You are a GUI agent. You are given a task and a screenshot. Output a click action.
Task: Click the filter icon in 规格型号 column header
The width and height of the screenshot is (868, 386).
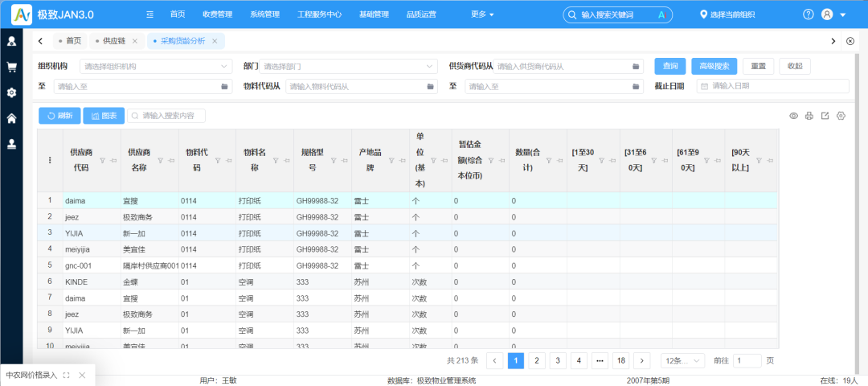(334, 161)
